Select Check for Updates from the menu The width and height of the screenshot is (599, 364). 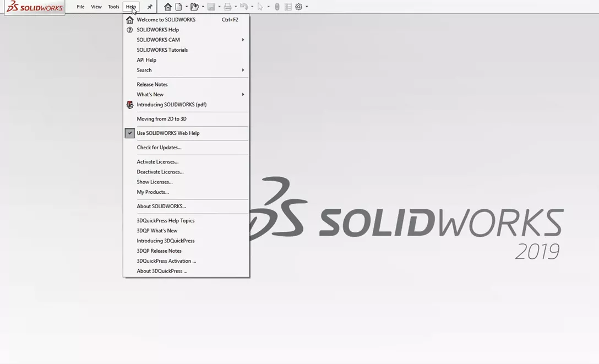coord(160,147)
